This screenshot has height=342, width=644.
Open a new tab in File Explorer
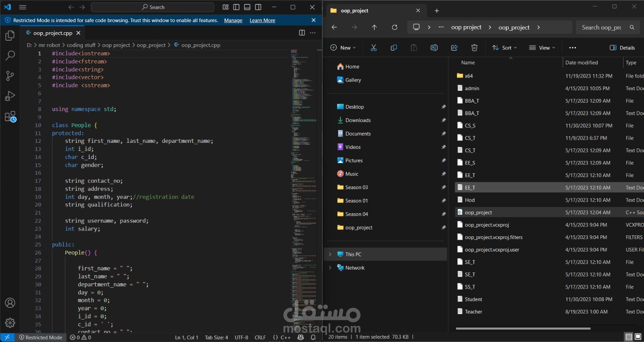[x=437, y=11]
